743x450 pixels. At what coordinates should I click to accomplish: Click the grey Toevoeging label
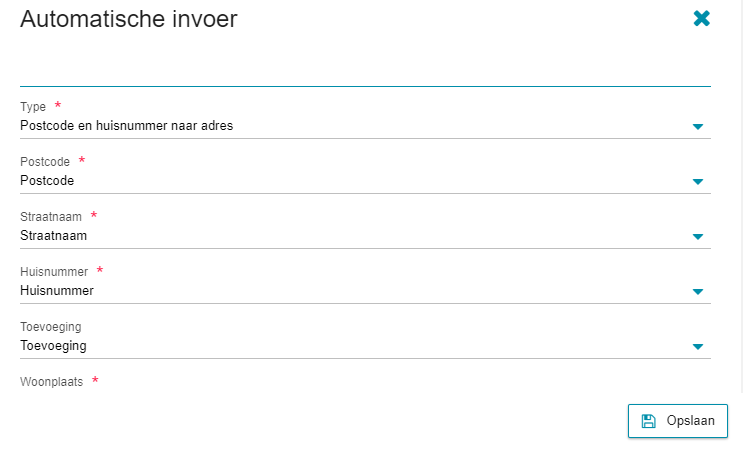click(51, 327)
